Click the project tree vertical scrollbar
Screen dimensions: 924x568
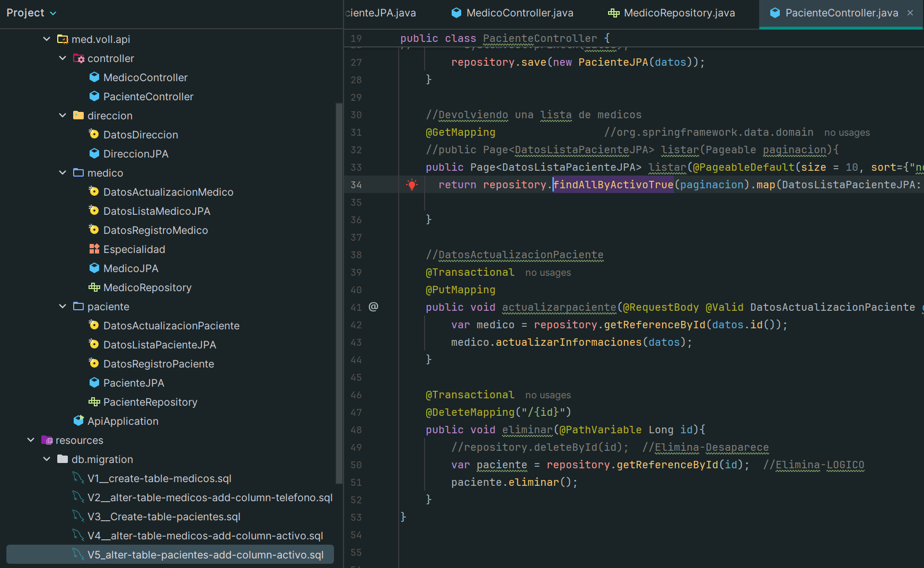pyautogui.click(x=339, y=293)
